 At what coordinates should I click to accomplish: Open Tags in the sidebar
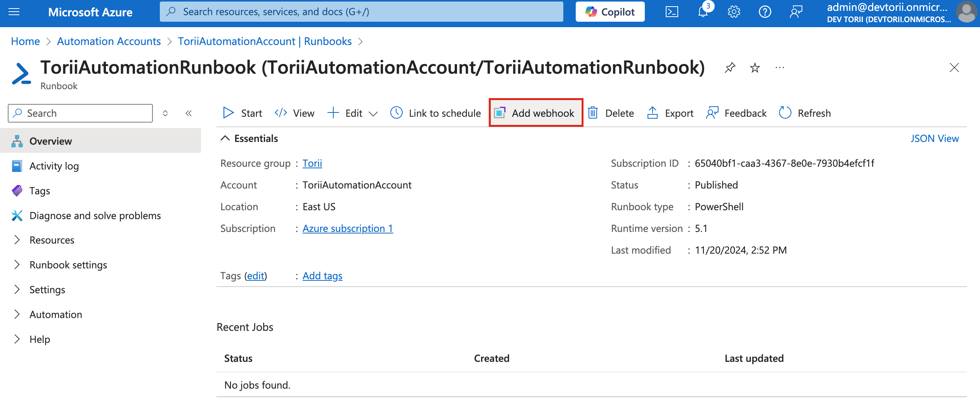pos(100,191)
